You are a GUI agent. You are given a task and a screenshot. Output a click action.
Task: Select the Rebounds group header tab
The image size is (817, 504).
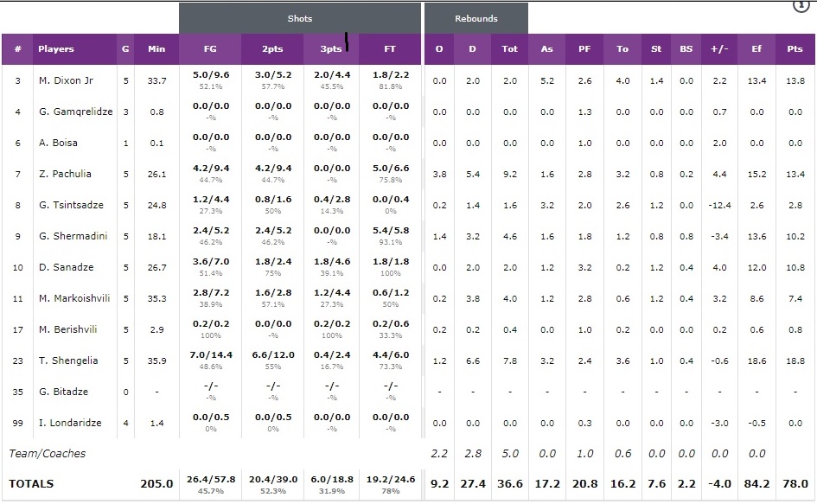pos(476,18)
